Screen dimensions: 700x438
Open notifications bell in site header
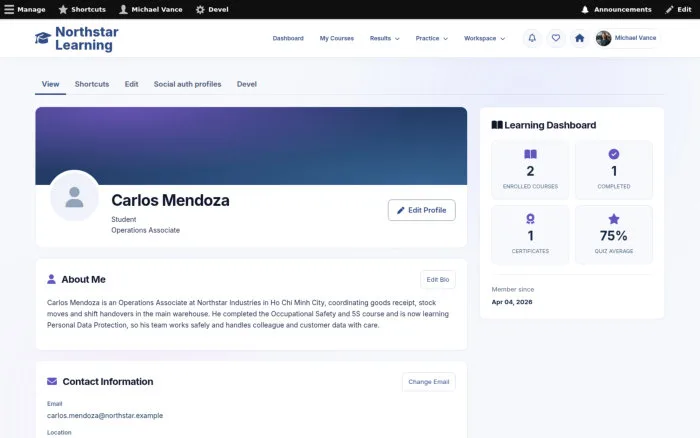pyautogui.click(x=532, y=38)
